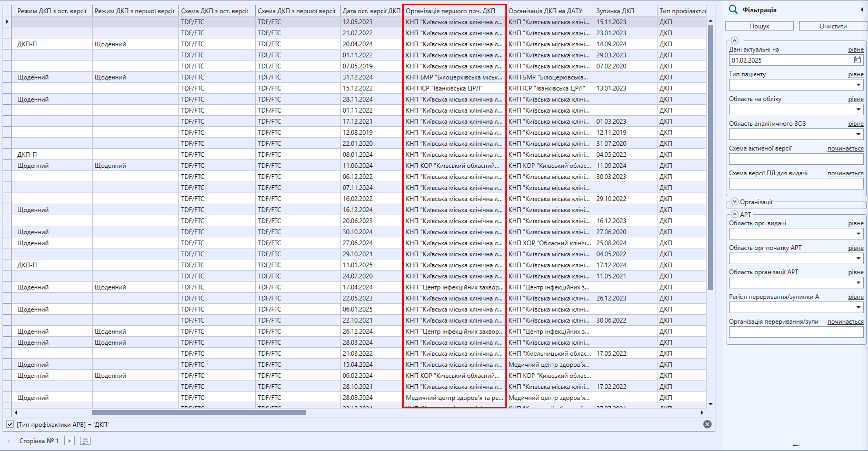Viewport: 868px width, 451px height.
Task: Sort by Режим ДКП з першої версії column
Action: click(135, 11)
